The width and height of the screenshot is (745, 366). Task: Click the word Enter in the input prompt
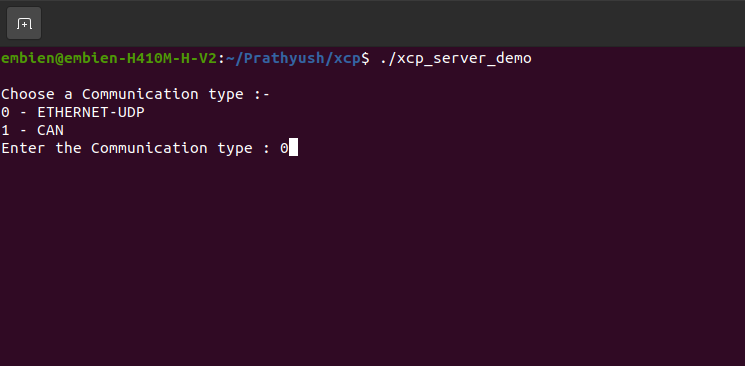23,148
